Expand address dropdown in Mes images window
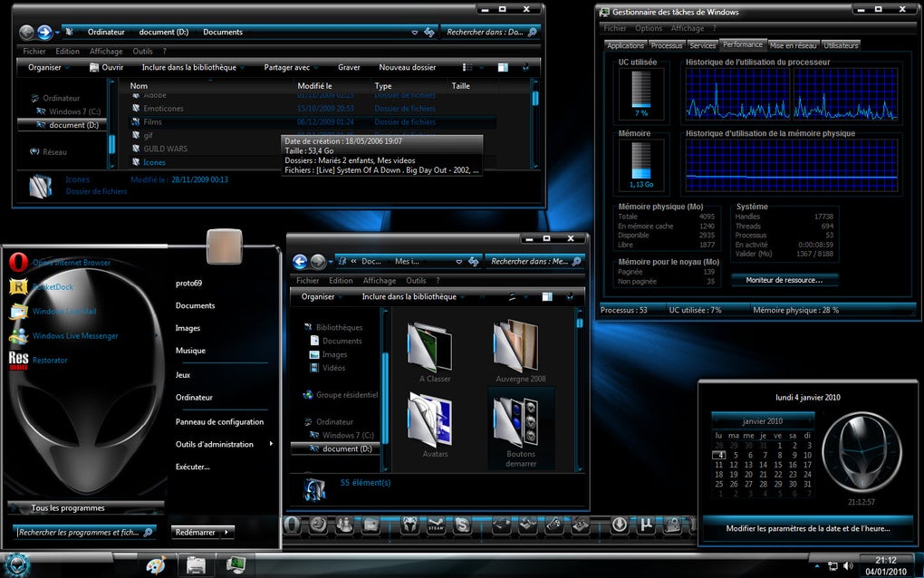 pos(458,262)
